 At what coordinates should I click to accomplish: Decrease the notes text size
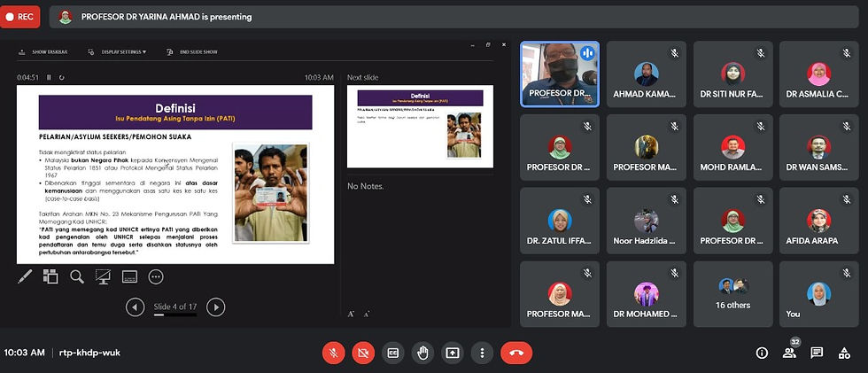click(366, 314)
